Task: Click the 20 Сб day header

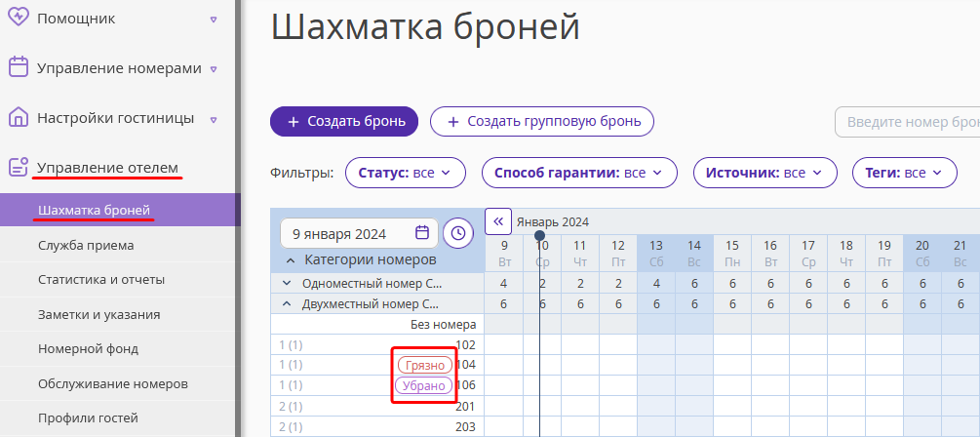Action: 922,254
